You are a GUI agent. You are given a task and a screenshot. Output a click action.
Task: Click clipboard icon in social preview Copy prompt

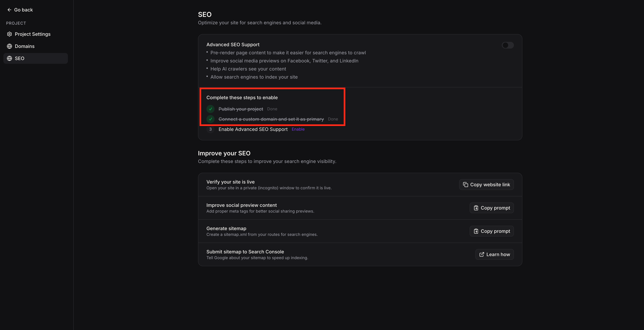(x=476, y=208)
